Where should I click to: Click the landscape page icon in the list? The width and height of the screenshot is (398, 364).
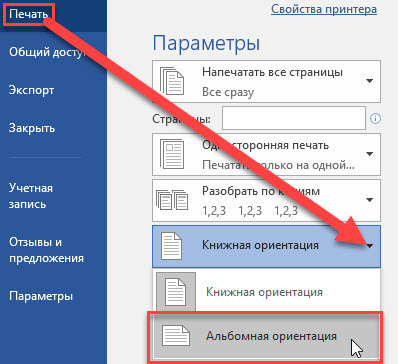click(x=176, y=336)
